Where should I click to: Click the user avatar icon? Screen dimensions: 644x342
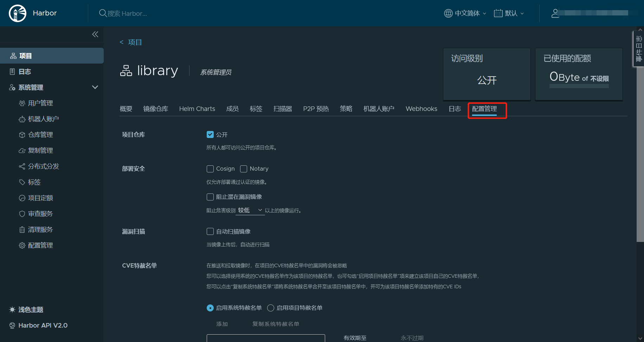[555, 13]
